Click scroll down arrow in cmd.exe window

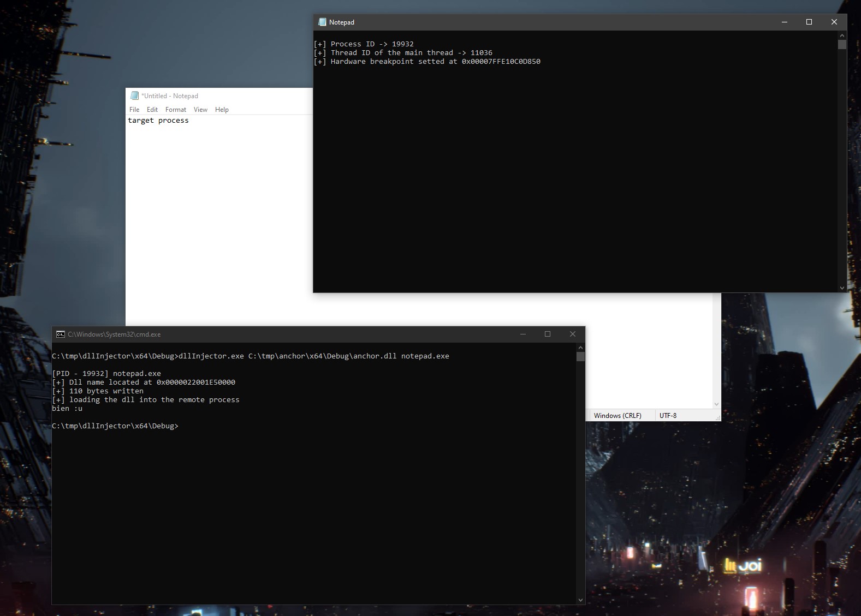coord(580,600)
